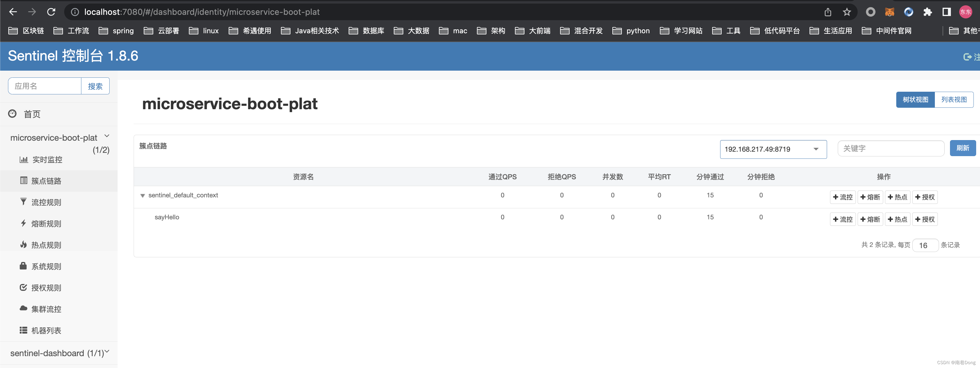Add 流控 rule for sentinel_default_context
Viewport: 980px width, 368px height.
click(843, 197)
